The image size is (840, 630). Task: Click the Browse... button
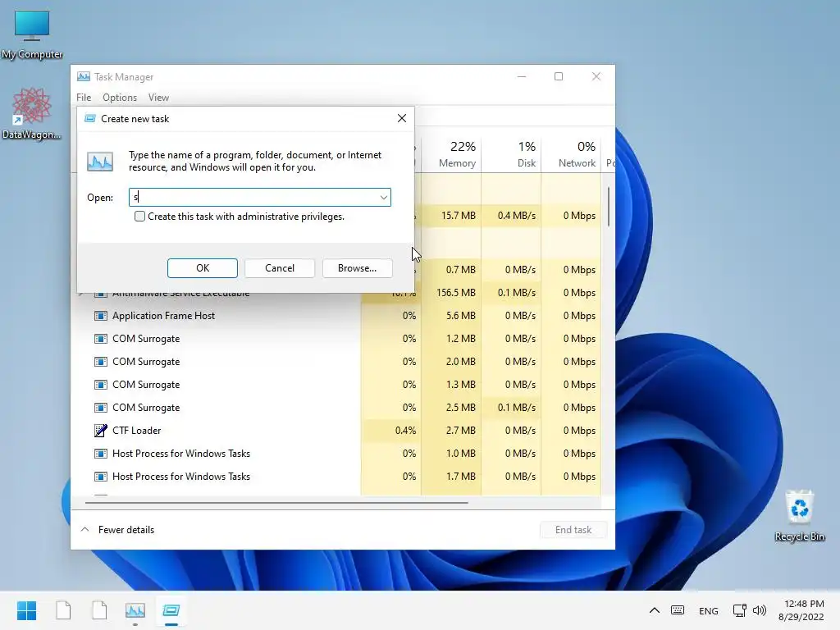(x=358, y=268)
